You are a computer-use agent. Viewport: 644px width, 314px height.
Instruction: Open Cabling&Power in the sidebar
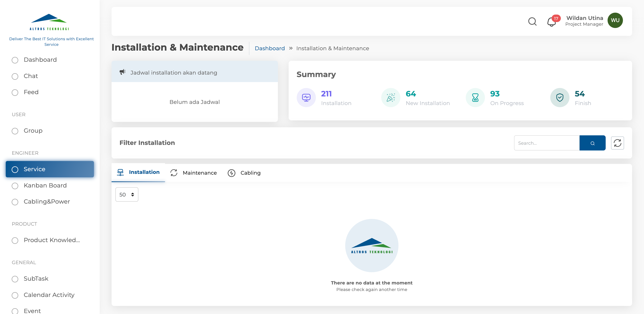47,201
